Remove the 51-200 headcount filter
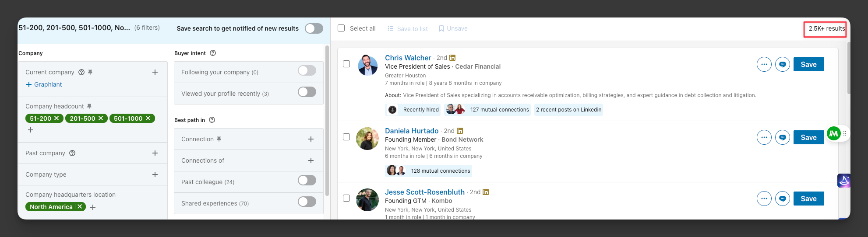Image resolution: width=868 pixels, height=237 pixels. [56, 118]
